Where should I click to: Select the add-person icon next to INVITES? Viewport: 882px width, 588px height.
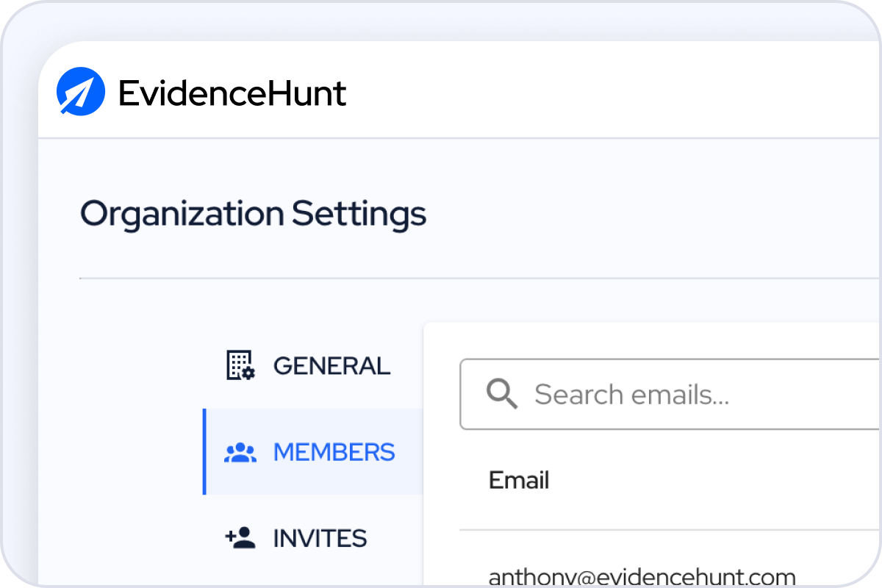239,538
